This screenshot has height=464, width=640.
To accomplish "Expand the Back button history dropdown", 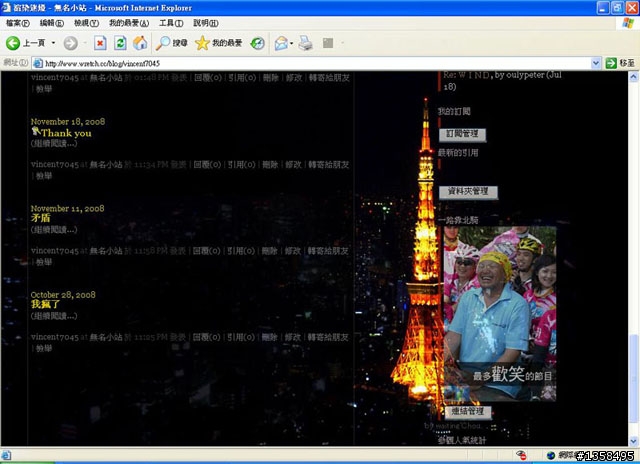I will coord(53,43).
